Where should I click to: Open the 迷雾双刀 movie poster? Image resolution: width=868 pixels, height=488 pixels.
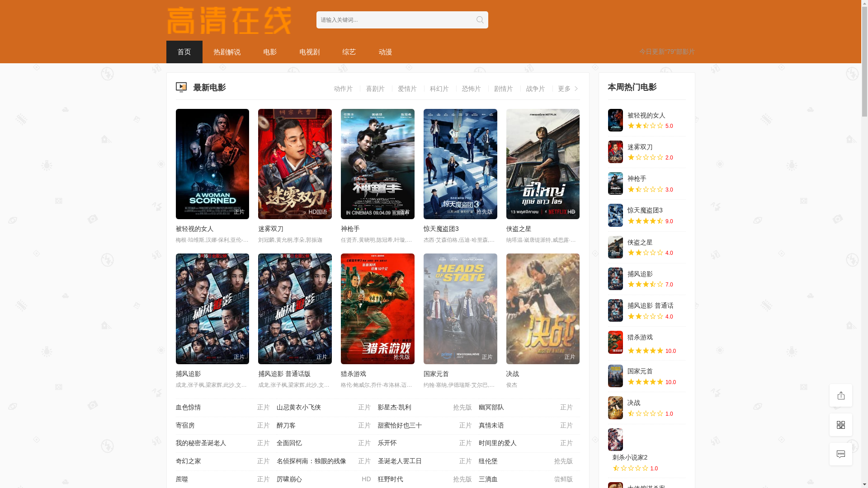pos(295,164)
